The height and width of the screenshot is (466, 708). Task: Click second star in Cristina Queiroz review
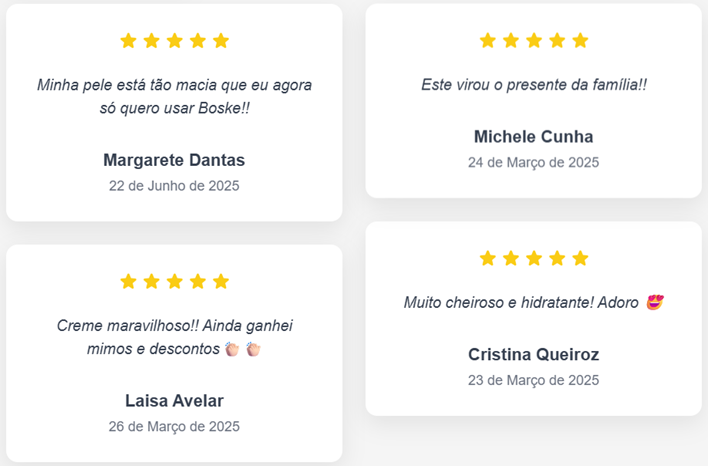point(511,258)
